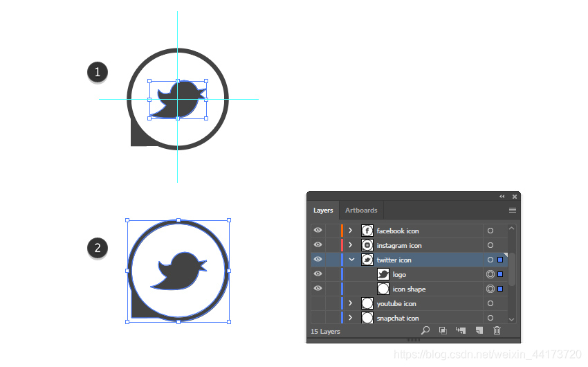The image size is (588, 367).
Task: Click selection square of icon shape sublayer
Action: click(x=500, y=289)
